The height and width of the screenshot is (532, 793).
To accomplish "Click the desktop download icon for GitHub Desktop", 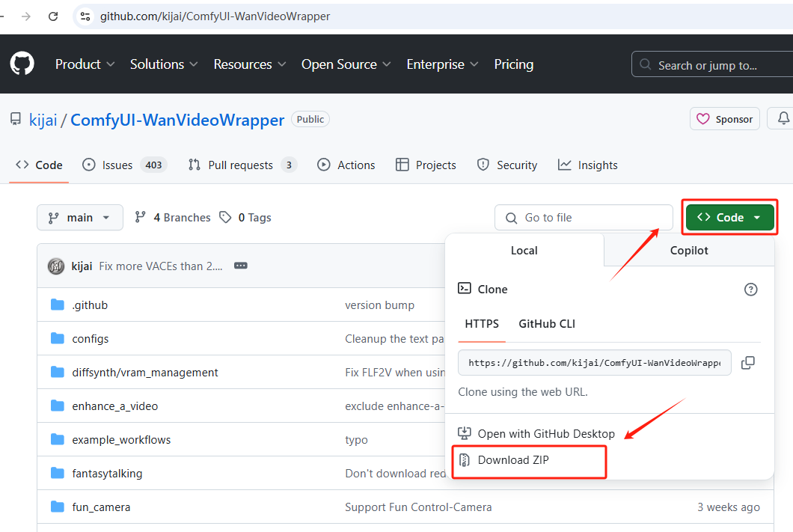I will tap(465, 433).
